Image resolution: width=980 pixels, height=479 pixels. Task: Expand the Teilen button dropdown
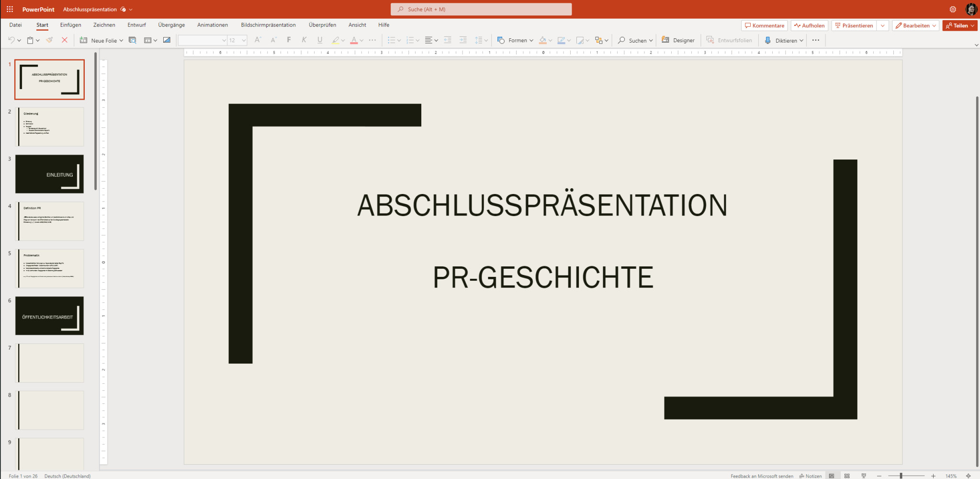(972, 25)
